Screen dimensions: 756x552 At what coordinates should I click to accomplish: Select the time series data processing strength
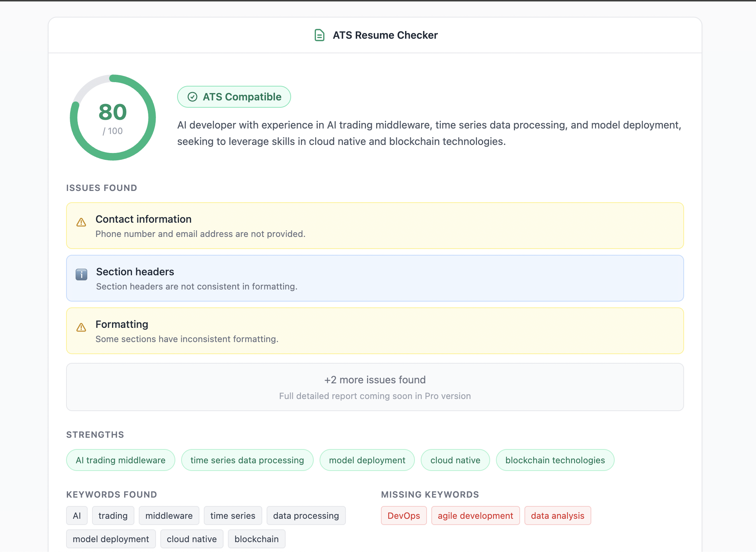click(x=247, y=460)
